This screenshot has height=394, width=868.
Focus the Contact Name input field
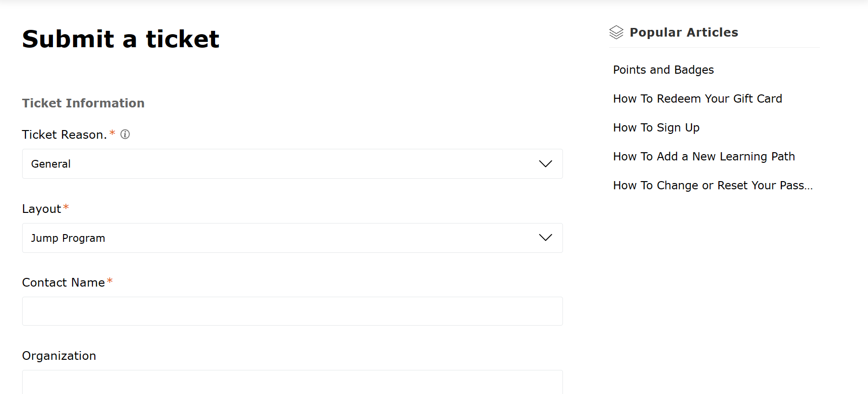[293, 311]
